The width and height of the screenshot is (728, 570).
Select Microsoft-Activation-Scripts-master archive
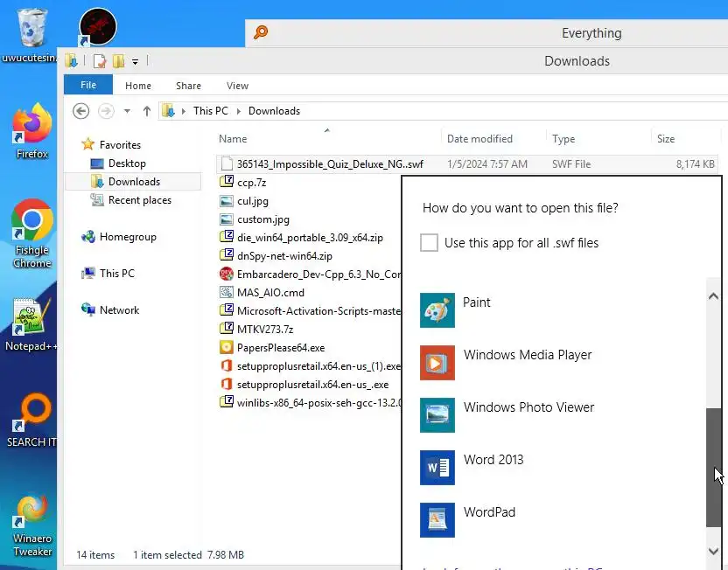tap(310, 310)
